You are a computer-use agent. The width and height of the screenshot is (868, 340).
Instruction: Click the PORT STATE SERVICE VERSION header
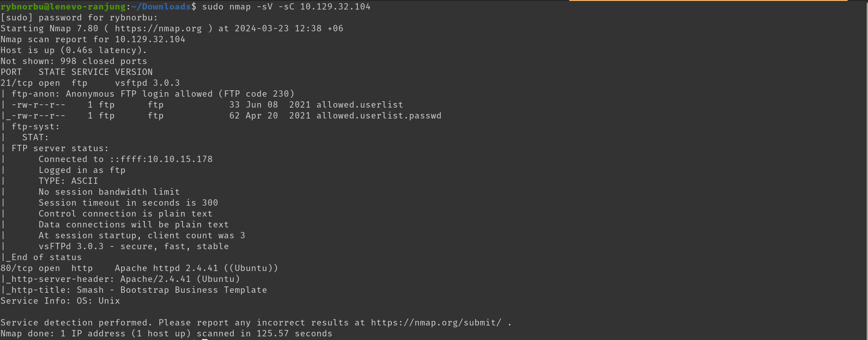tap(76, 72)
